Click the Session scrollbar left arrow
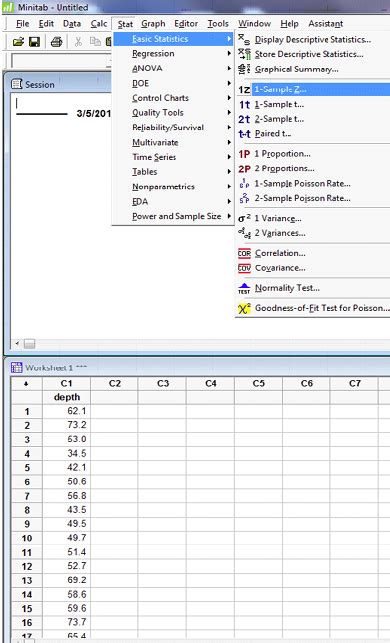390x643 pixels. point(17,344)
